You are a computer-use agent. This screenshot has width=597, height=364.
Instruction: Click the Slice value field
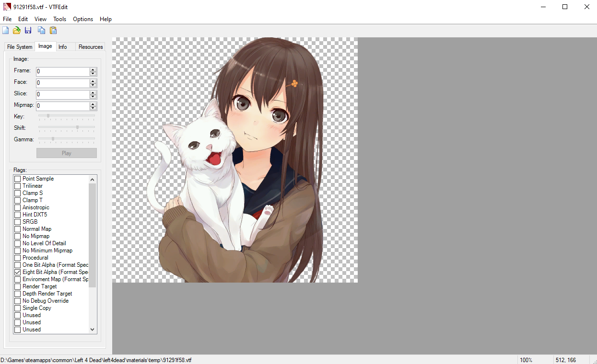tap(63, 95)
